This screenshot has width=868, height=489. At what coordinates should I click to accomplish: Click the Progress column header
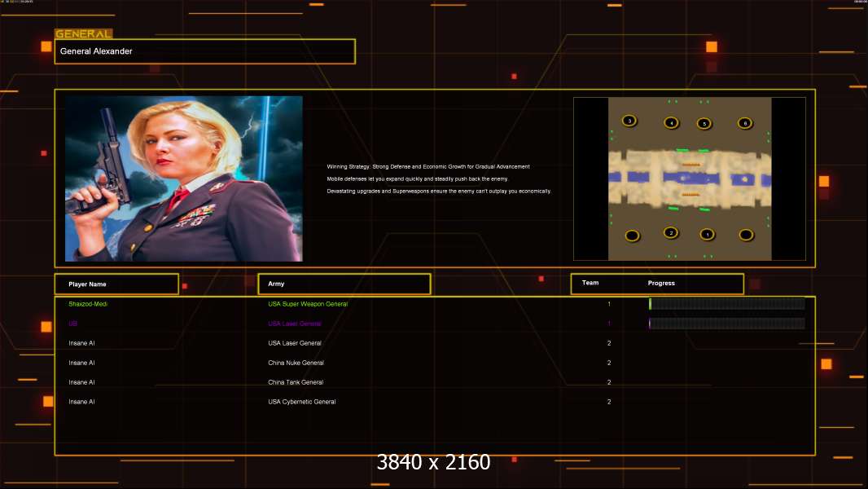pos(661,283)
